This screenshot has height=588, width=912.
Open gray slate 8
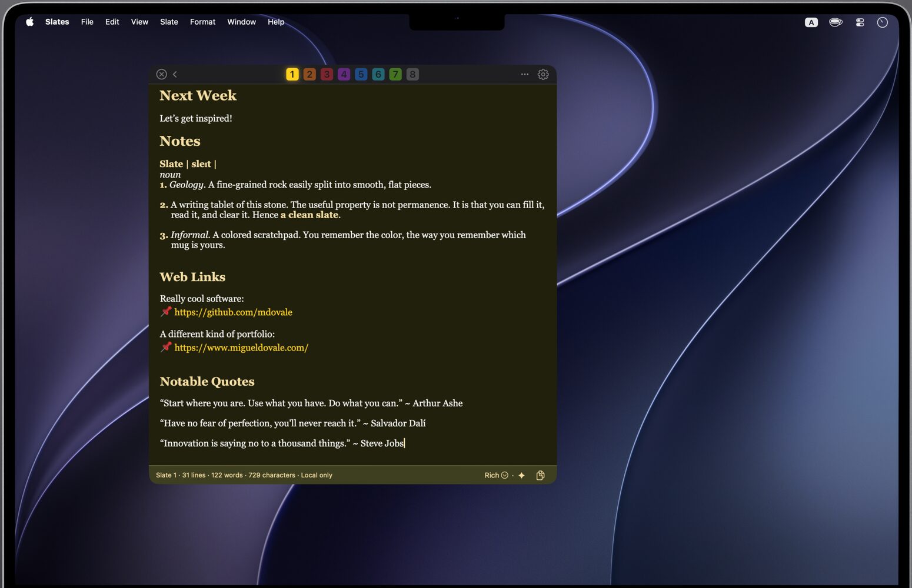(x=412, y=74)
